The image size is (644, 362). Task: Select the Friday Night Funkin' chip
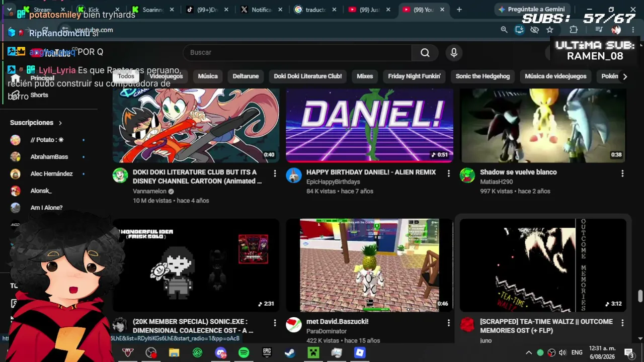415,76
